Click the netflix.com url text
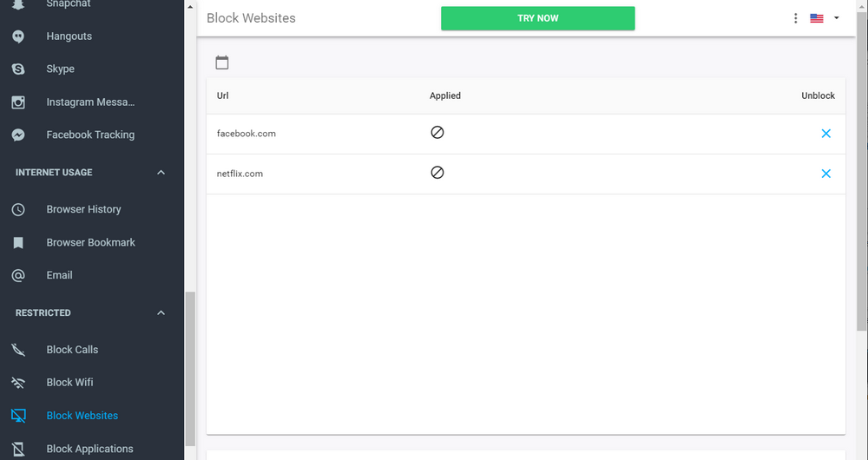The height and width of the screenshot is (460, 868). [240, 174]
